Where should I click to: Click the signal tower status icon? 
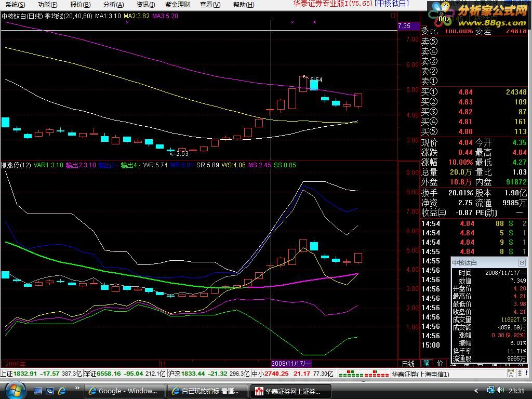pos(511,373)
